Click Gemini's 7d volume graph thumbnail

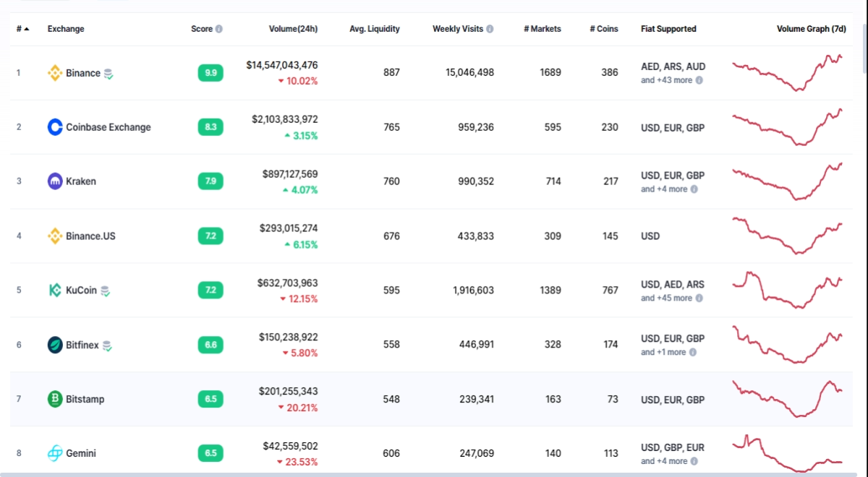(x=788, y=453)
